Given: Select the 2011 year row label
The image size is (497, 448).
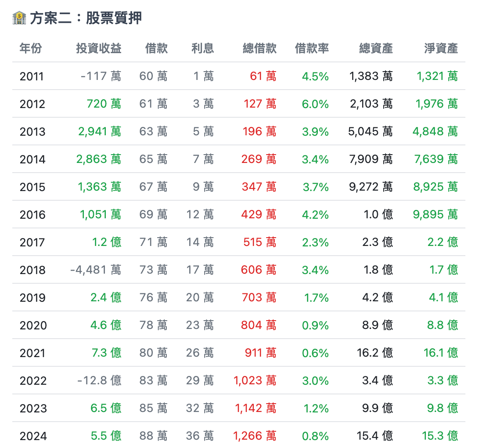Looking at the screenshot, I should tap(32, 76).
